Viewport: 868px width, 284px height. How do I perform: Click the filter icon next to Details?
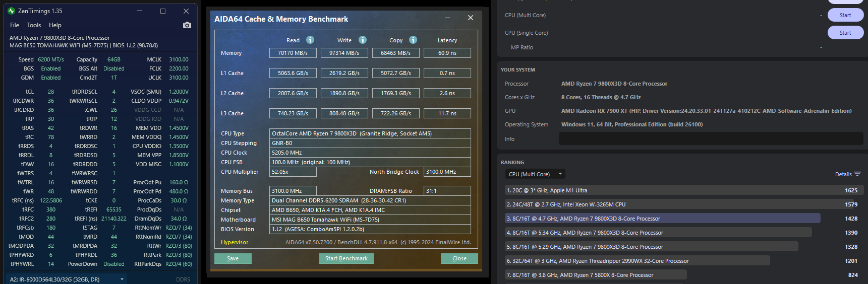tap(857, 174)
